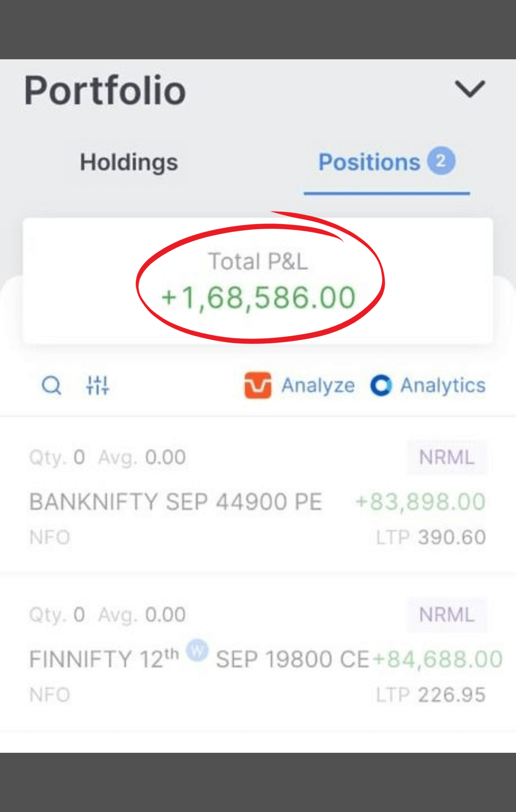This screenshot has height=812, width=516.
Task: Open the positions filter sliders icon
Action: coord(97,385)
